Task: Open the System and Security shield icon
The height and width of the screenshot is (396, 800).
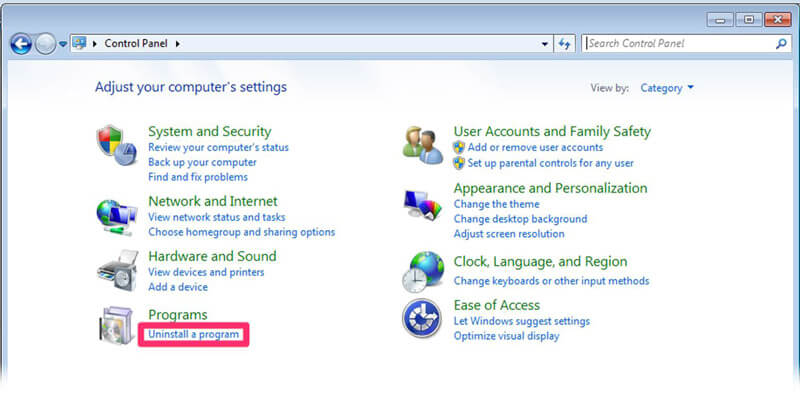Action: click(x=117, y=145)
